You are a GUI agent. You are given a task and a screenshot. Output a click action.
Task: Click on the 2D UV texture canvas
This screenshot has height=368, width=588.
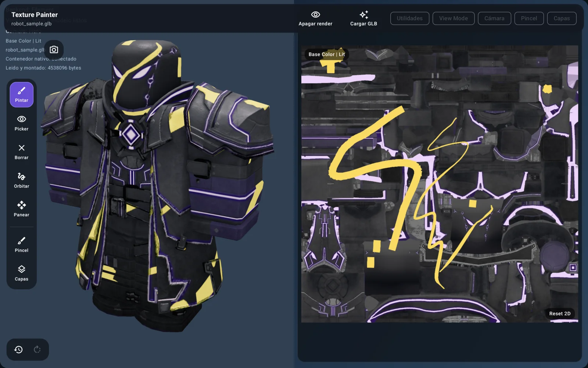pos(440,184)
